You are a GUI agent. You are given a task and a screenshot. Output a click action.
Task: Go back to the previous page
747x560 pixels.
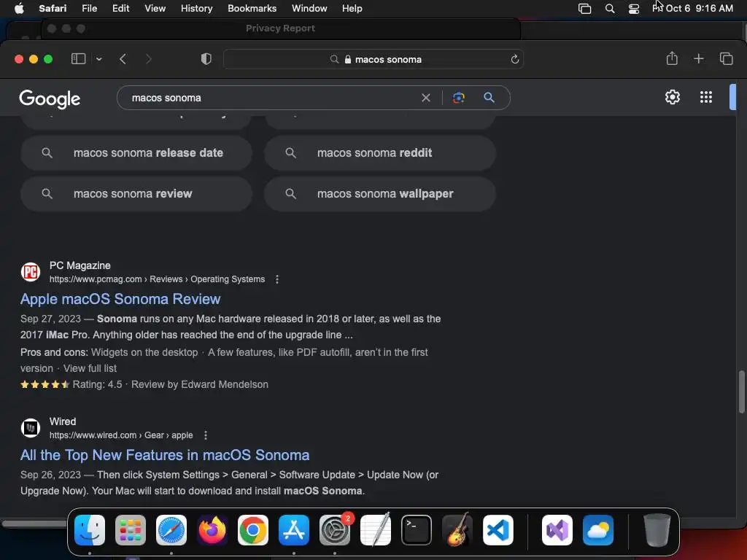123,59
